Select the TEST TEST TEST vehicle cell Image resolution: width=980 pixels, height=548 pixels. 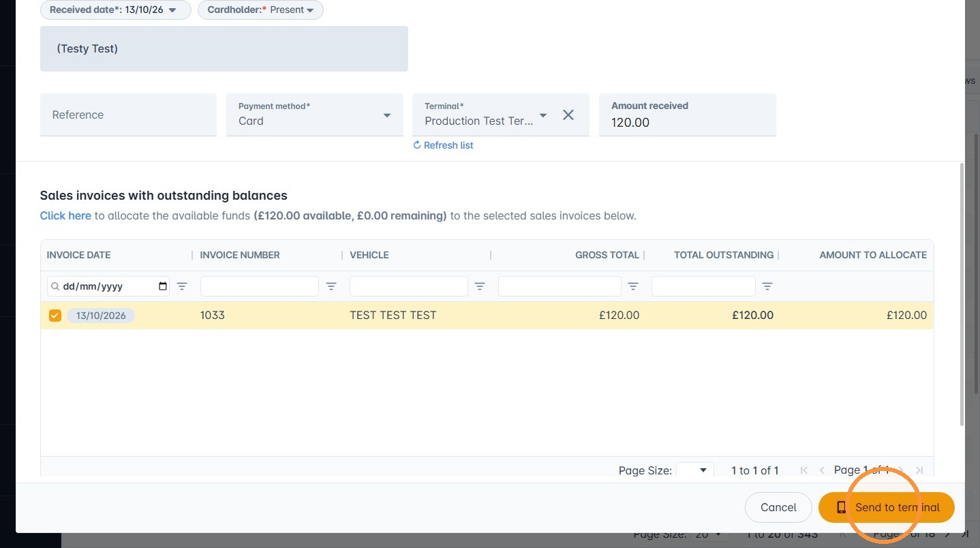393,316
